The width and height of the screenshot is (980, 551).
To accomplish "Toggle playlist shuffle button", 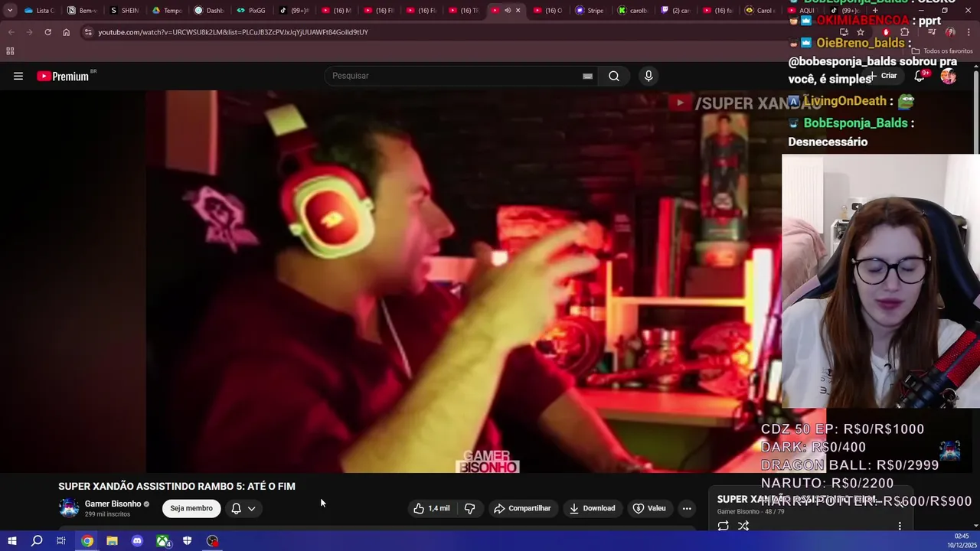I will [743, 526].
